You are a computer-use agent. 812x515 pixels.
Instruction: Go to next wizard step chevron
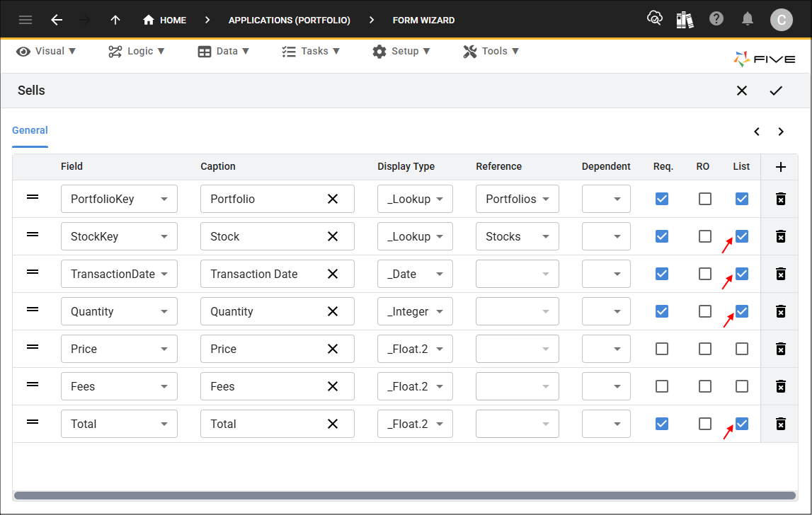coord(781,132)
